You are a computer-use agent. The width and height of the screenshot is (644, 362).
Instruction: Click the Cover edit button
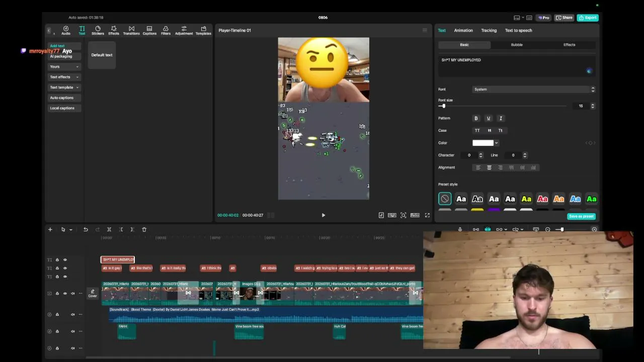pyautogui.click(x=93, y=294)
